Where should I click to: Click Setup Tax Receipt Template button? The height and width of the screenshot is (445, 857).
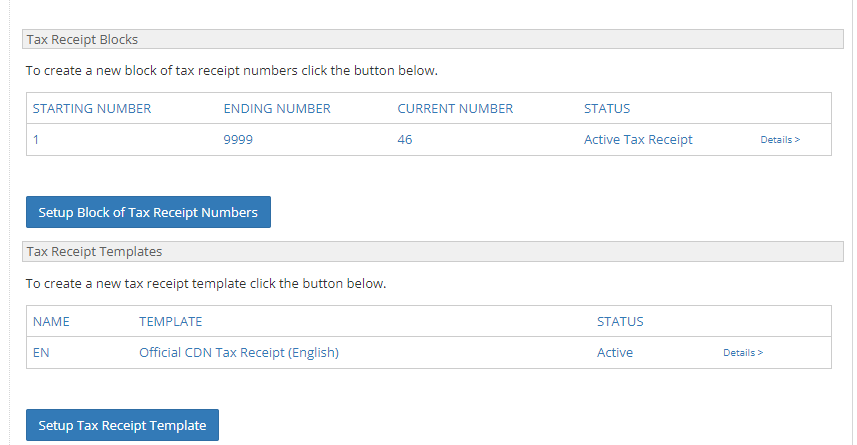[122, 425]
